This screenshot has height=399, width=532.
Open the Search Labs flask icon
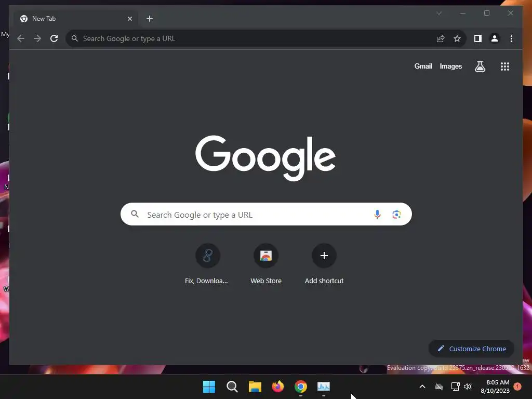click(480, 66)
